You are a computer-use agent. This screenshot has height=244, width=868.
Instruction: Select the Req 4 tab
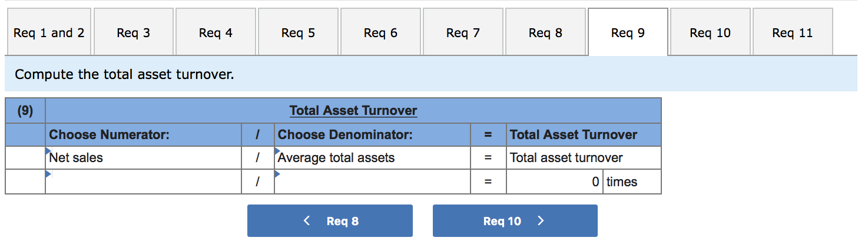pyautogui.click(x=216, y=32)
